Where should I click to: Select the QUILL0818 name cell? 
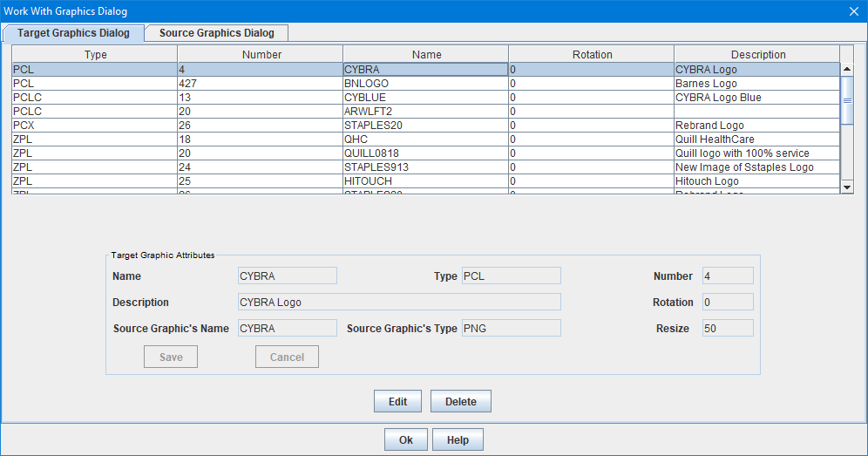click(425, 153)
